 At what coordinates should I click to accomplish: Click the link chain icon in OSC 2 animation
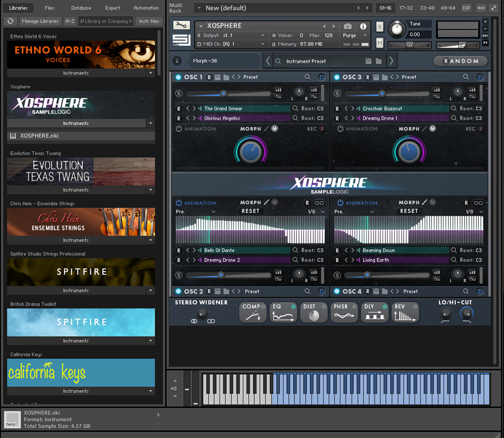(319, 203)
